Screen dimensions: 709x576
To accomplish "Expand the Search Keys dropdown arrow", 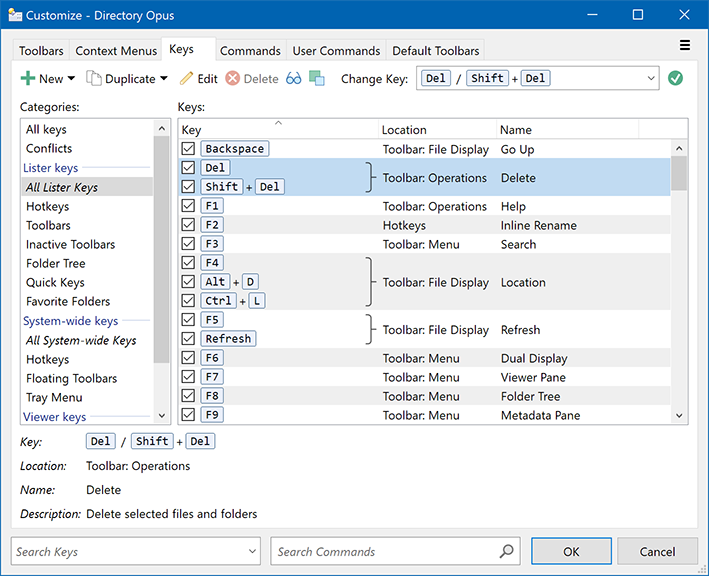I will [x=252, y=551].
